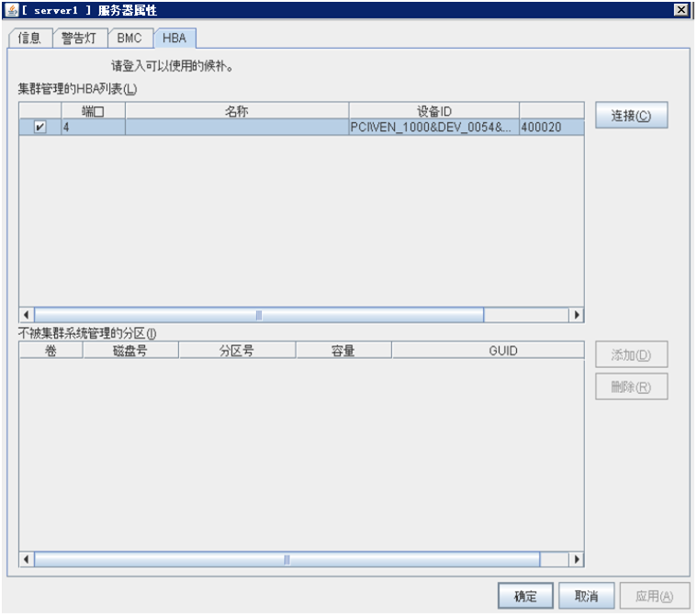The image size is (697, 616).
Task: Click the GUID column header
Action: point(487,351)
